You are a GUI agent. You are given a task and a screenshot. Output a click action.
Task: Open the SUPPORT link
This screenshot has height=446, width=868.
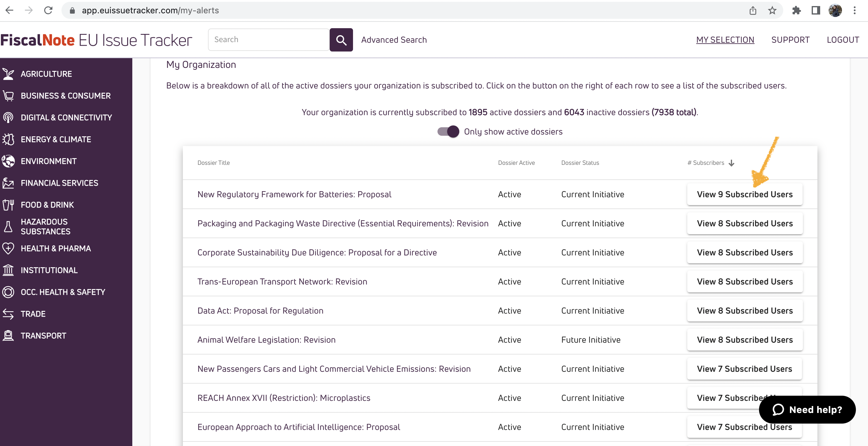pyautogui.click(x=790, y=40)
